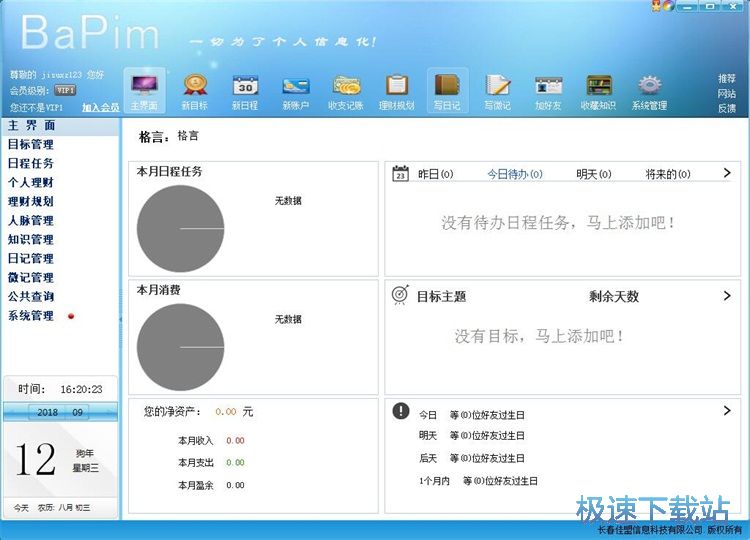This screenshot has width=750, height=540.
Task: Expand the 目标主题 panel arrow
Action: pos(727,296)
